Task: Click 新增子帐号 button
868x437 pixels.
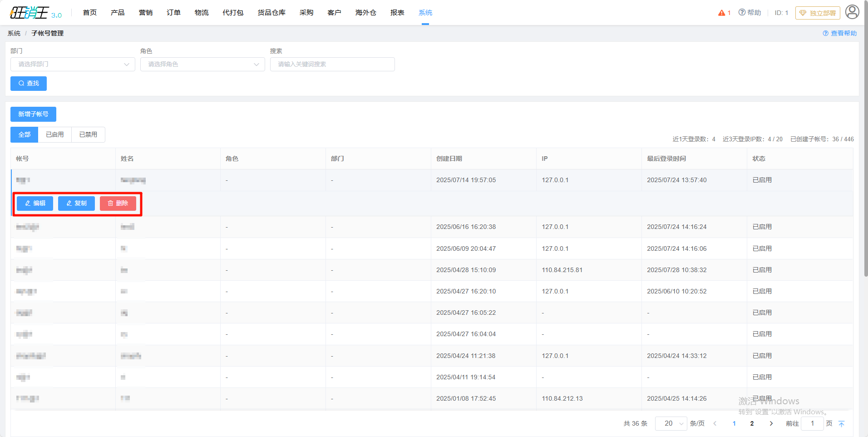Action: point(33,114)
